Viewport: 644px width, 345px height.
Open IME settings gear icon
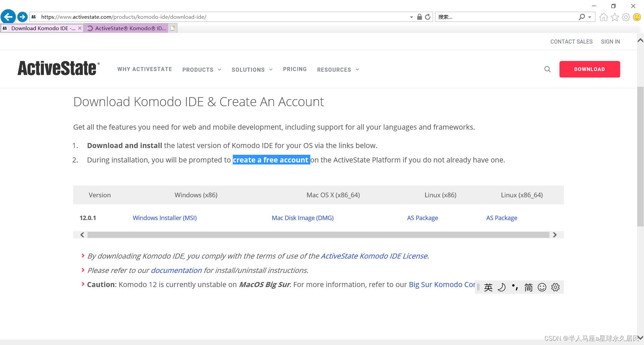[555, 287]
